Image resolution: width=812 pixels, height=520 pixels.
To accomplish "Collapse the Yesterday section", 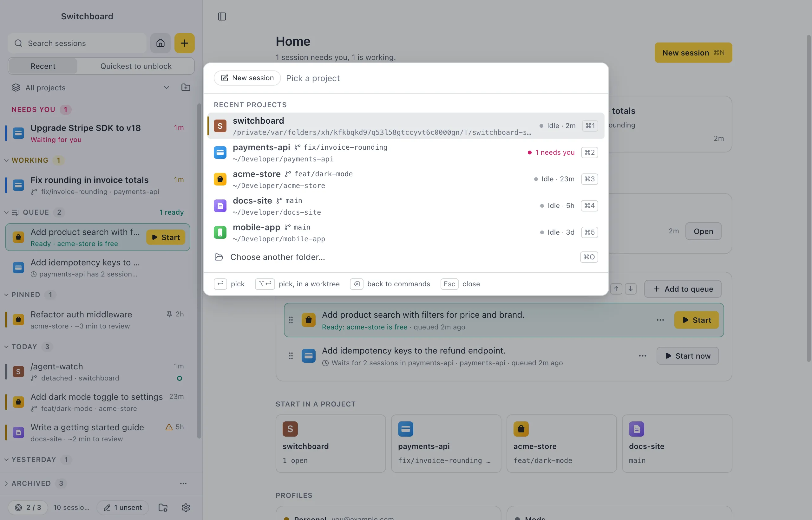I will 6,459.
